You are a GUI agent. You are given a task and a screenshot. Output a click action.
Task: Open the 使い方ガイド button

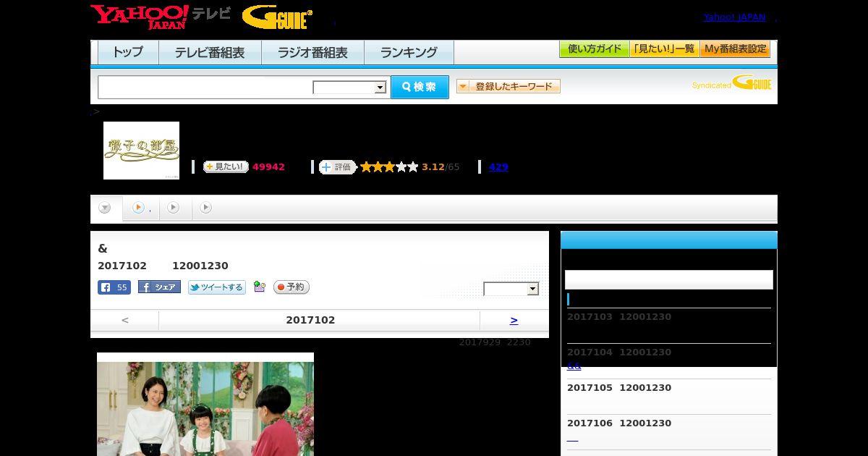(594, 49)
